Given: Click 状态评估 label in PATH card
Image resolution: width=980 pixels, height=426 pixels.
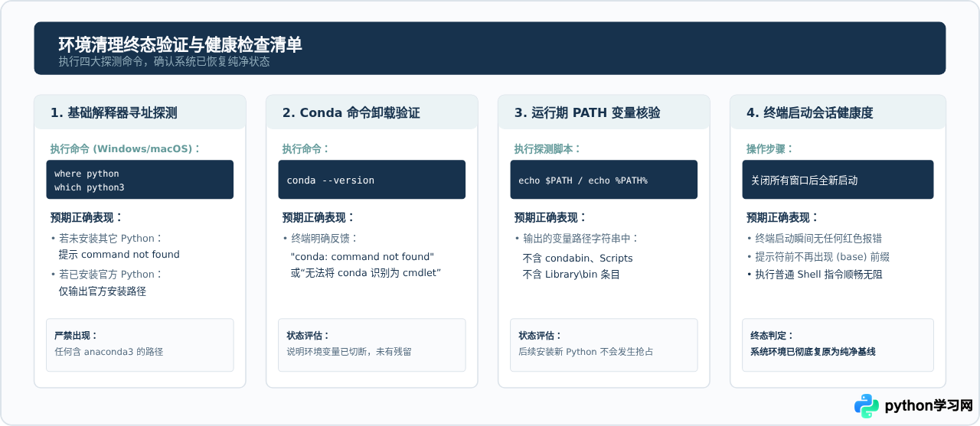Looking at the screenshot, I should pyautogui.click(x=541, y=336).
